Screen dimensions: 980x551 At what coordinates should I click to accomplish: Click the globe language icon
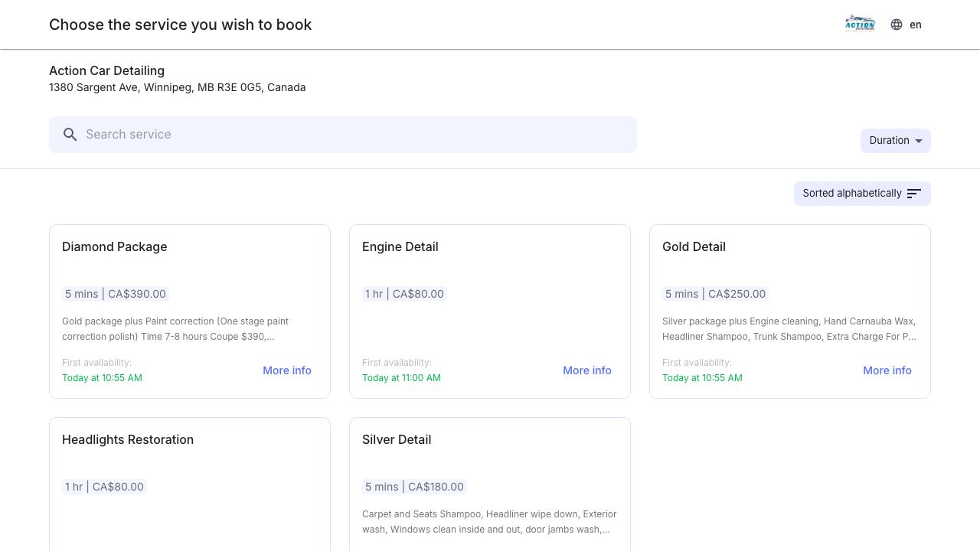pos(897,24)
